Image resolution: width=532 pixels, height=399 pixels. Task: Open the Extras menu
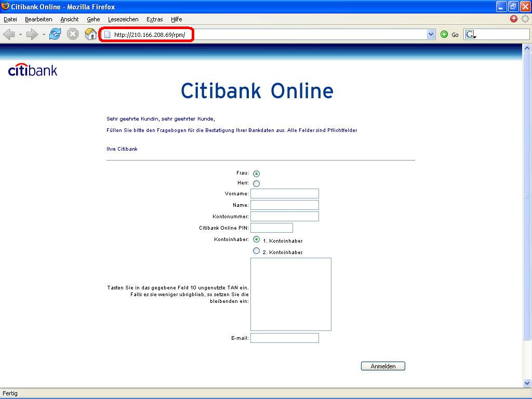pos(155,19)
